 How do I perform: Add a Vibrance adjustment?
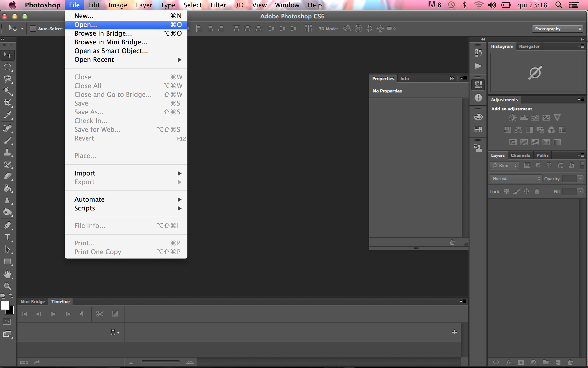pos(557,118)
